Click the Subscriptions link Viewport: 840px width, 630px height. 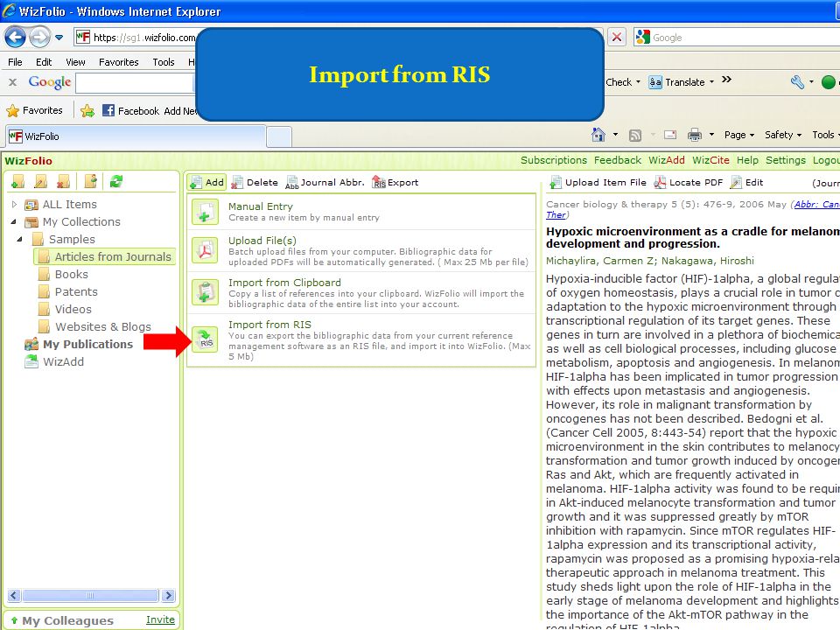click(553, 160)
